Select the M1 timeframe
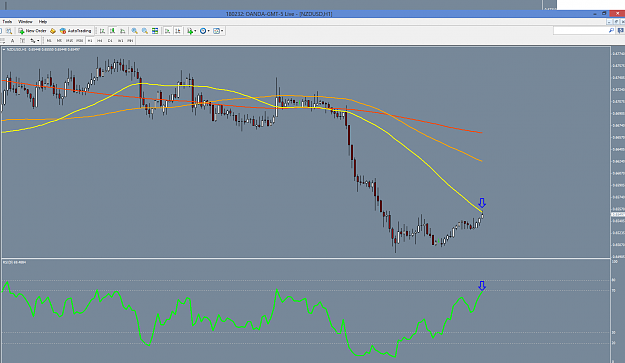 [49, 40]
